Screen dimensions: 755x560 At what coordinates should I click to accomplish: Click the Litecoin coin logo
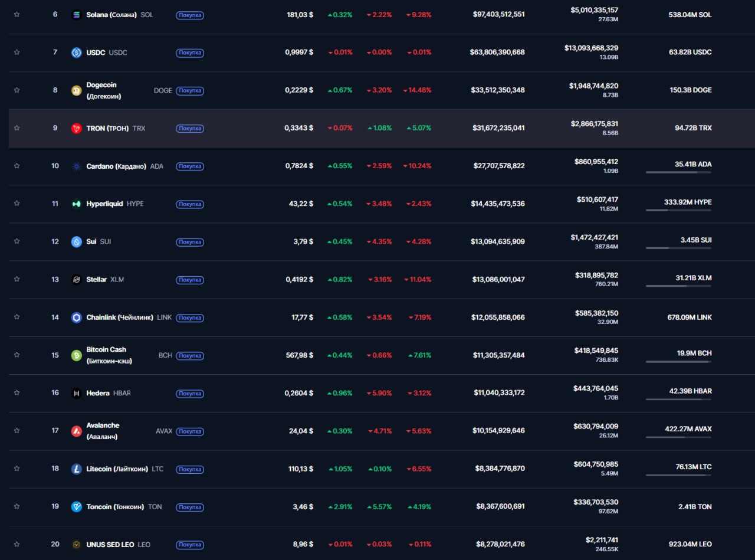(x=76, y=469)
